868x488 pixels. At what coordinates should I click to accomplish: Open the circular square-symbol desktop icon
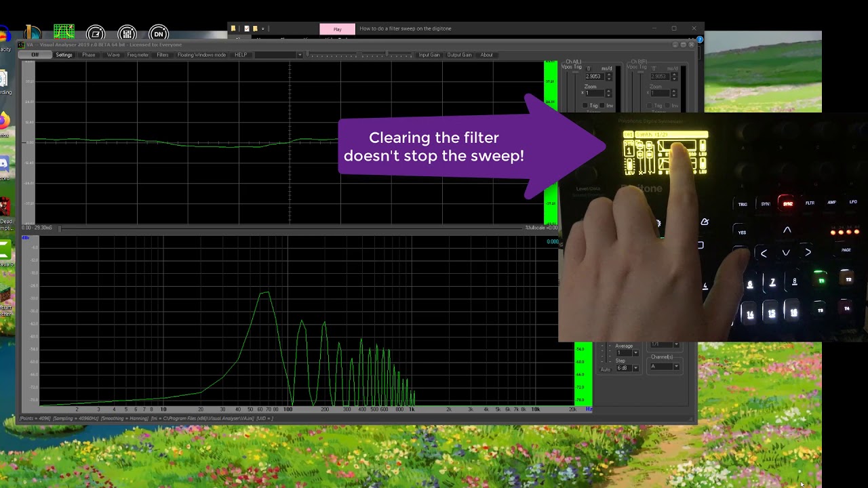pos(96,34)
